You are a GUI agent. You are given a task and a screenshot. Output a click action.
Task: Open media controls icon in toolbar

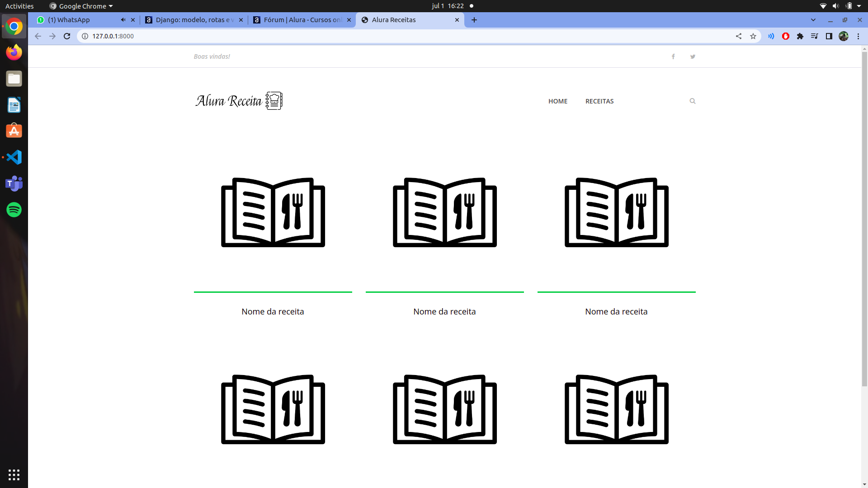coord(815,36)
